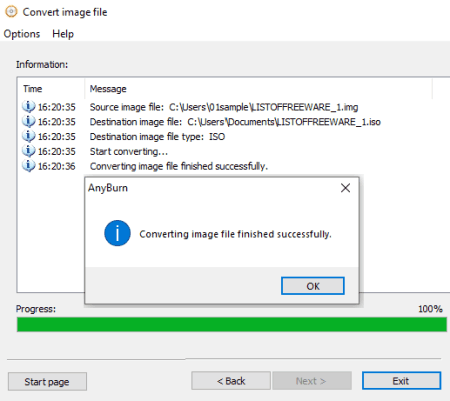
Task: Close the AnyBurn message dialog
Action: click(x=345, y=188)
